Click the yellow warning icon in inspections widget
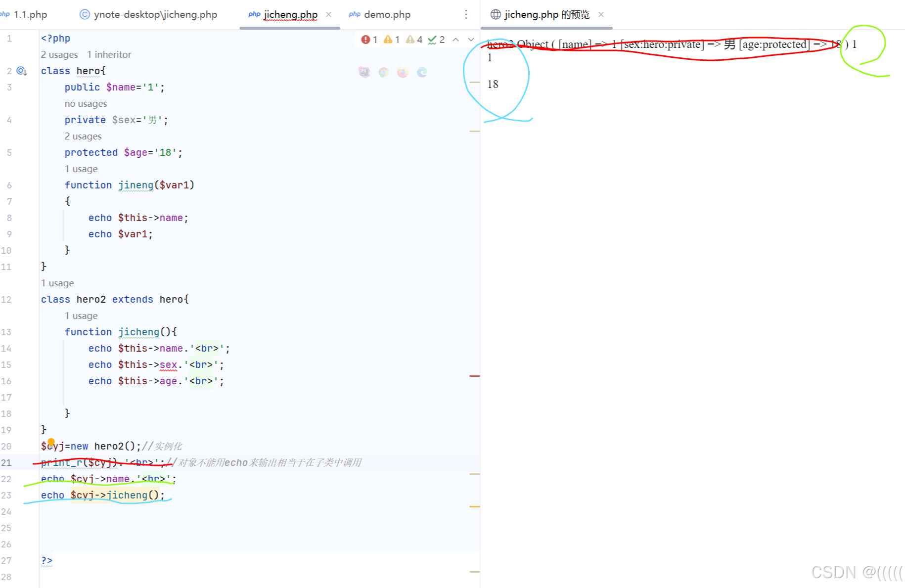 click(x=388, y=40)
